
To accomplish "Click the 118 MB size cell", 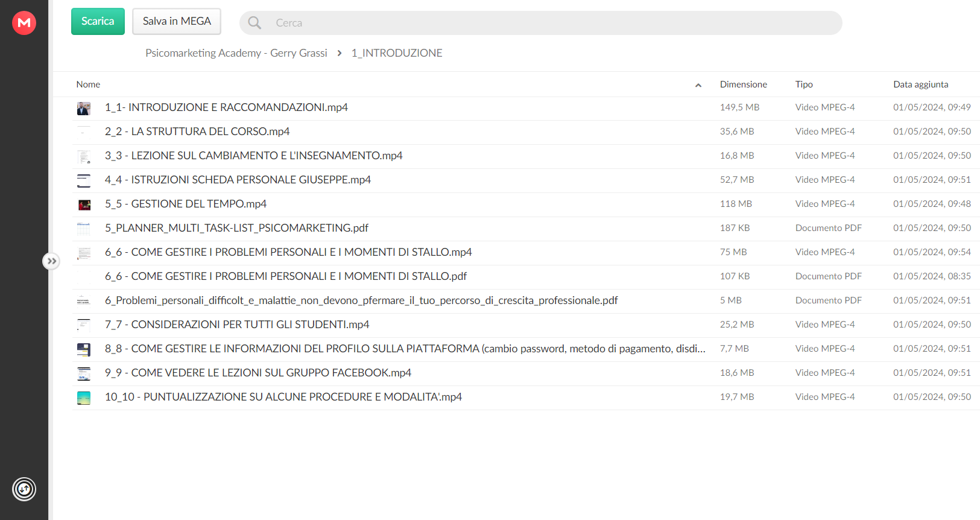I will coord(736,204).
